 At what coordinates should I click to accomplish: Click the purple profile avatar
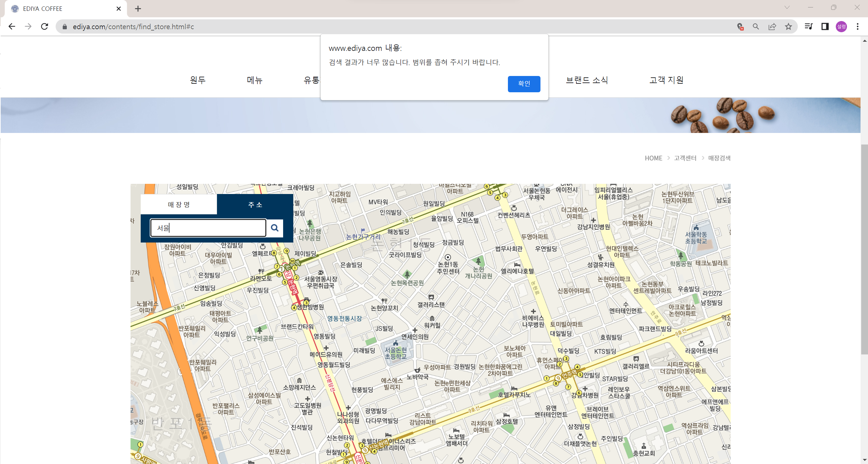click(841, 26)
